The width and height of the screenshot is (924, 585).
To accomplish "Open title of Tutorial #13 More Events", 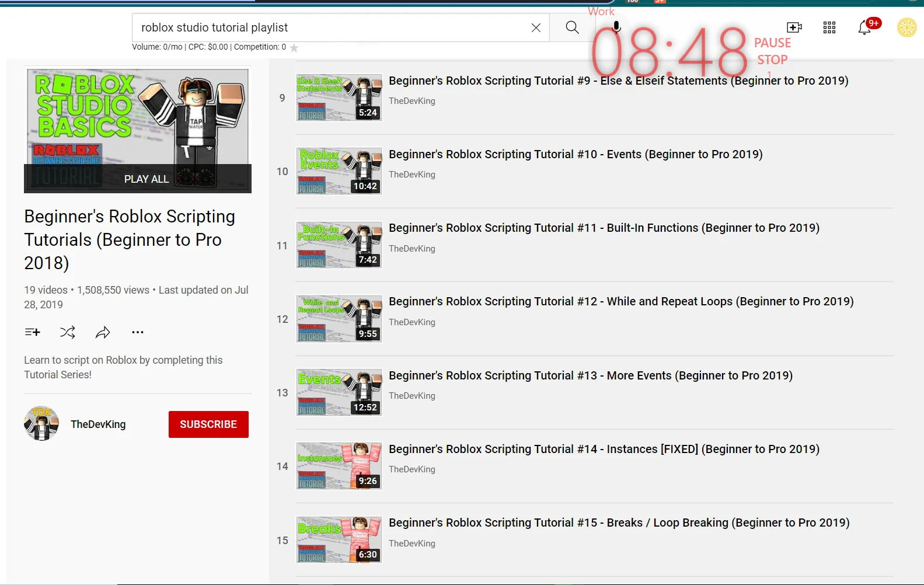I will pyautogui.click(x=591, y=375).
